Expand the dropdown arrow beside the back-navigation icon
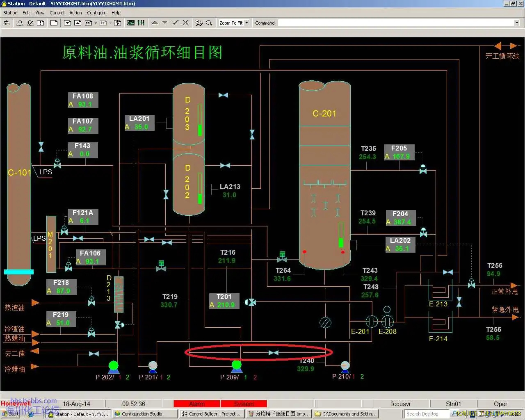This screenshot has width=525, height=420. (x=96, y=23)
